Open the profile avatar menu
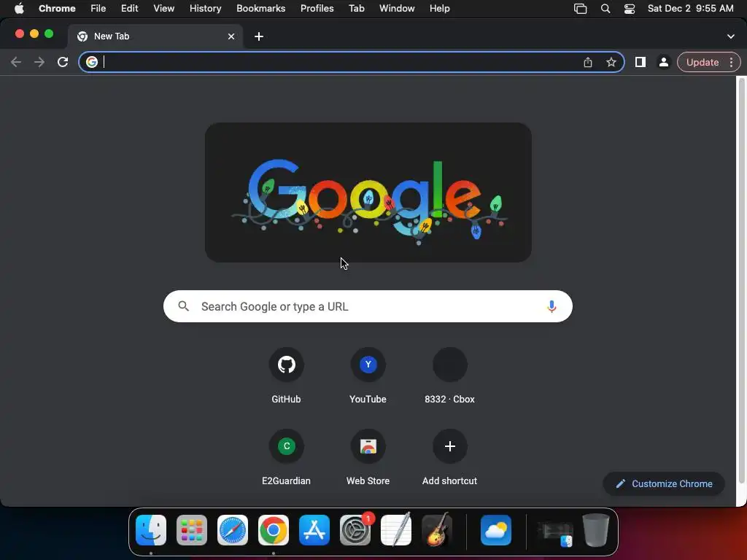 pyautogui.click(x=663, y=62)
